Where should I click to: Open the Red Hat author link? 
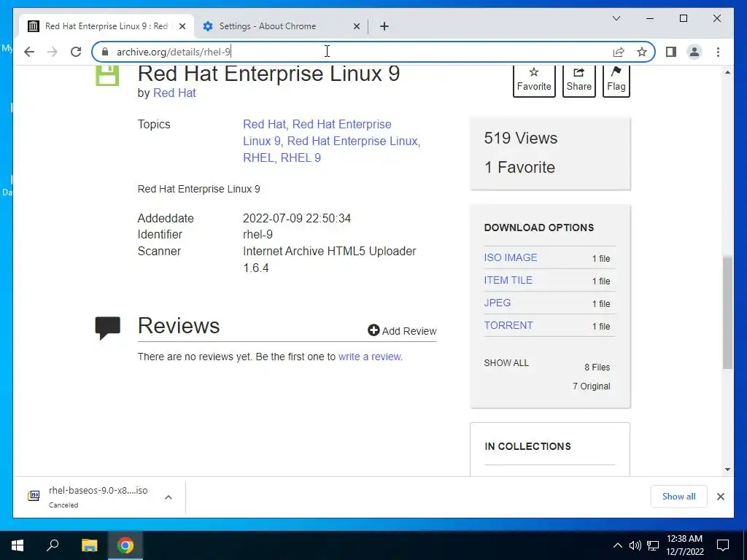(174, 93)
